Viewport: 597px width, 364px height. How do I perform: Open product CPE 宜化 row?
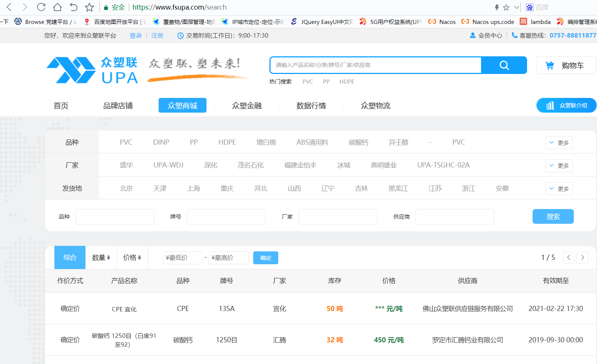click(320, 308)
